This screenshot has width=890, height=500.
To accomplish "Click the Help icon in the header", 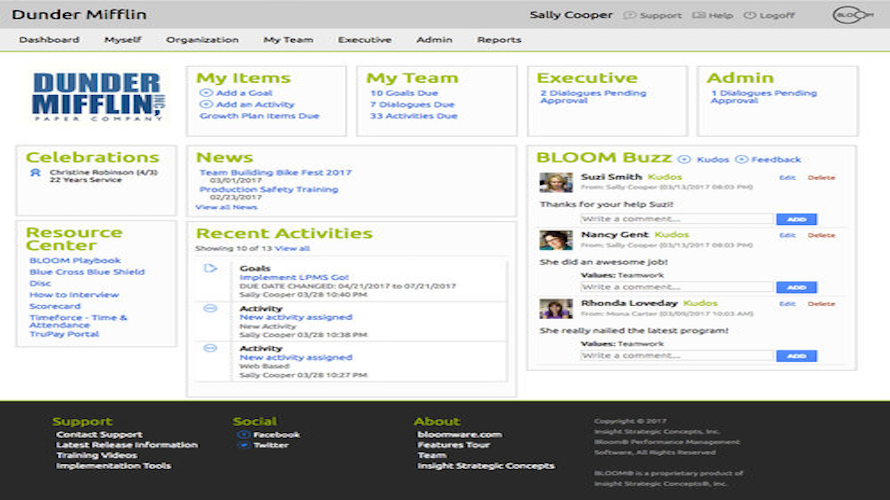I will click(x=699, y=15).
